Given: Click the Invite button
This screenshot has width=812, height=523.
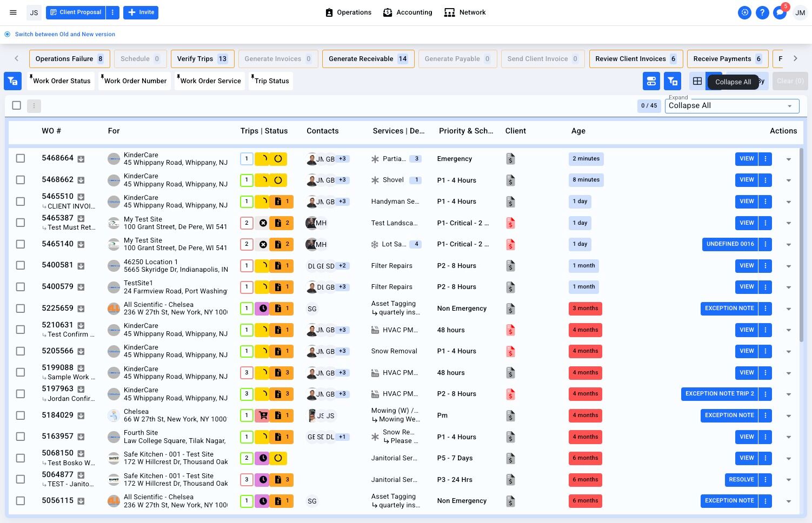Looking at the screenshot, I should [x=141, y=12].
